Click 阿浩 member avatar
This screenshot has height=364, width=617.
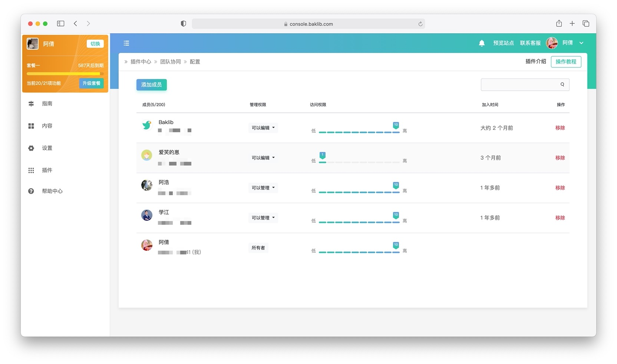click(x=147, y=185)
